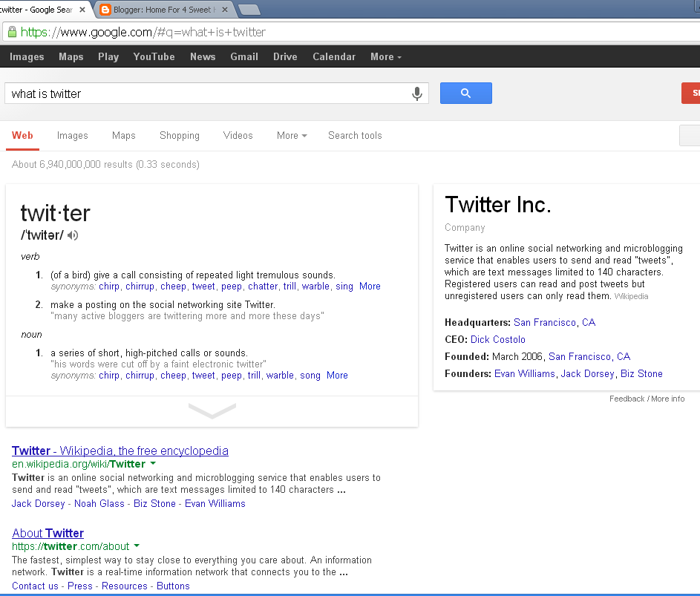Screen dimensions: 700x596
Task: Expand the dictionary card with the chevron
Action: click(x=212, y=410)
